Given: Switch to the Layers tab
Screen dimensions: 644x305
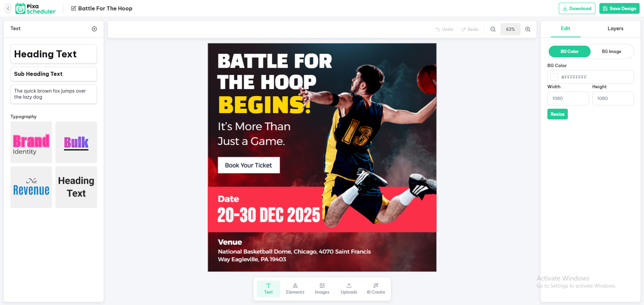Looking at the screenshot, I should click(x=615, y=29).
